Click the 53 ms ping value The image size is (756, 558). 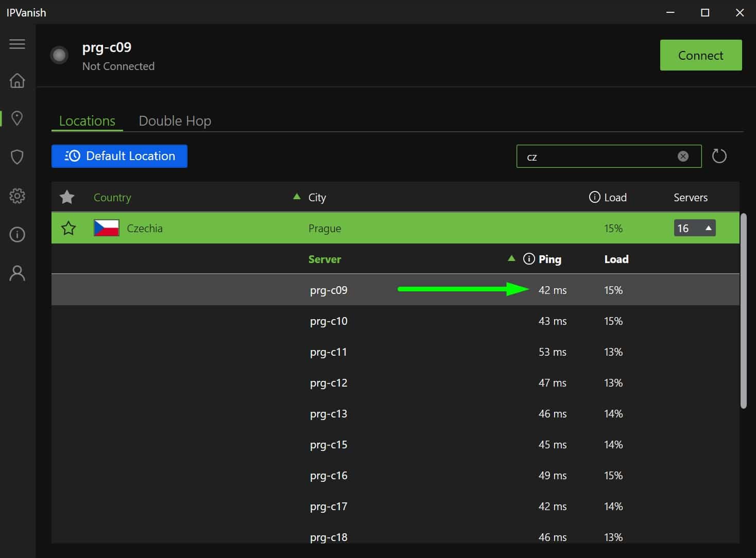pyautogui.click(x=552, y=352)
